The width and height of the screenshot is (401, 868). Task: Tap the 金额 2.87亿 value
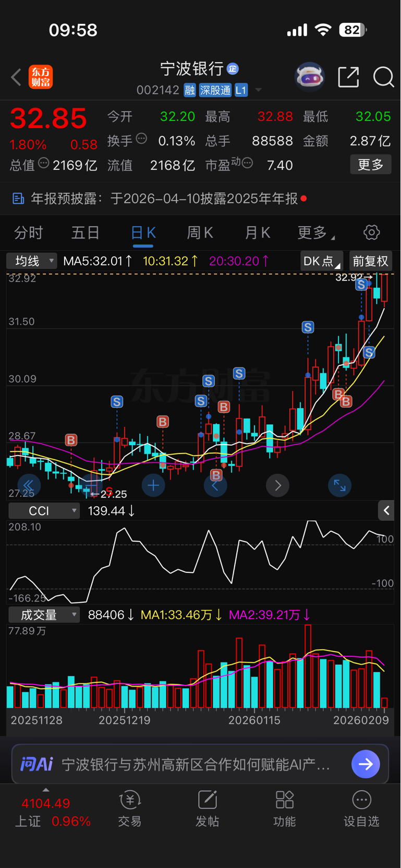tap(370, 141)
